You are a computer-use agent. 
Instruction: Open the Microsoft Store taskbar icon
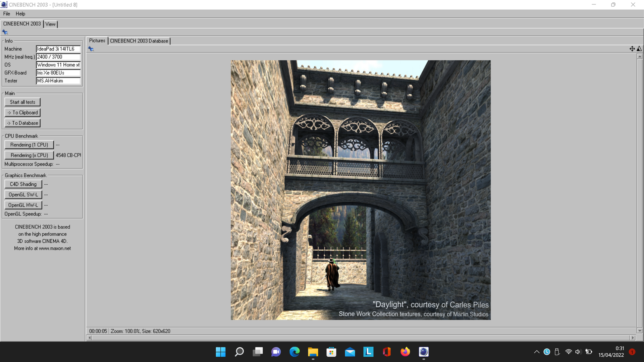click(331, 352)
